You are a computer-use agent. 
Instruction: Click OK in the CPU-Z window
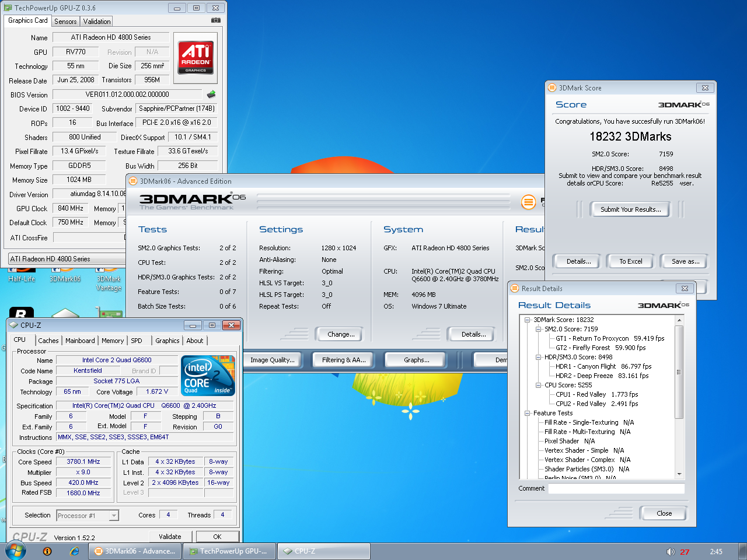click(217, 537)
